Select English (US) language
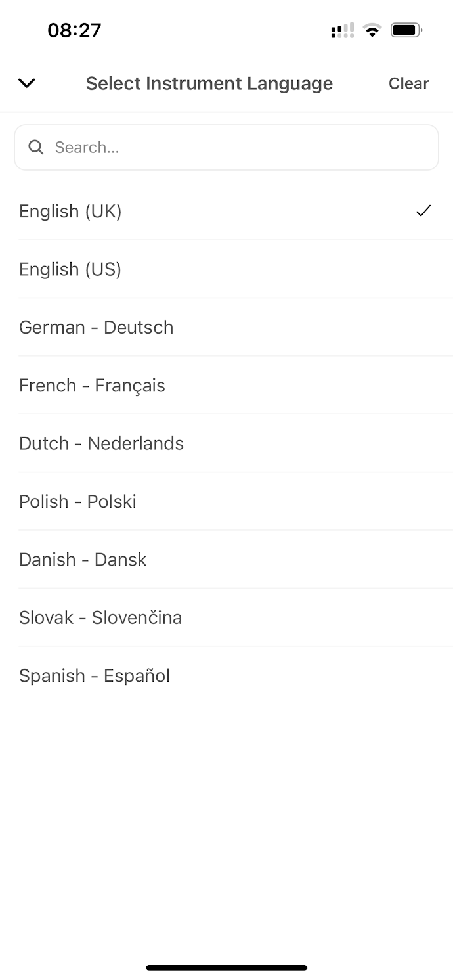Viewport: 453px width, 980px height. pyautogui.click(x=71, y=269)
